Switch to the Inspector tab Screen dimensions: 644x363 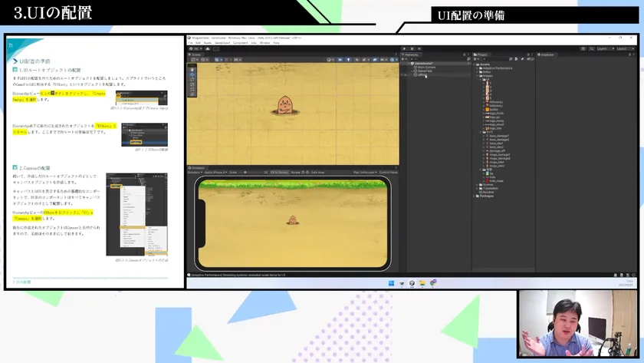547,54
